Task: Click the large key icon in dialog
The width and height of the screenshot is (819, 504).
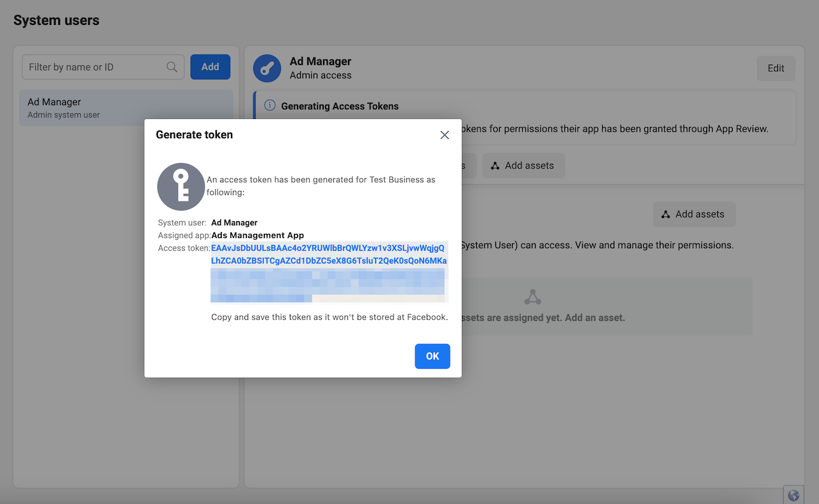Action: [x=182, y=186]
